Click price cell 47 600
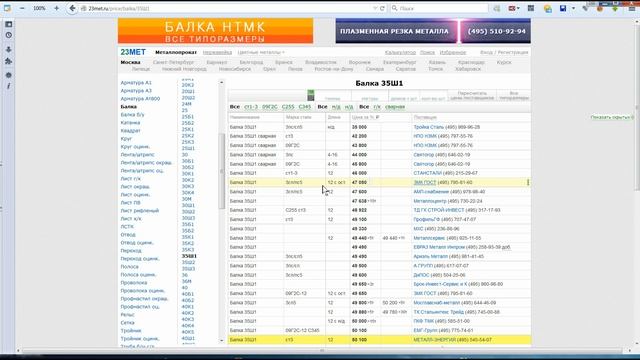Image resolution: width=640 pixels, height=360 pixels. 359,192
